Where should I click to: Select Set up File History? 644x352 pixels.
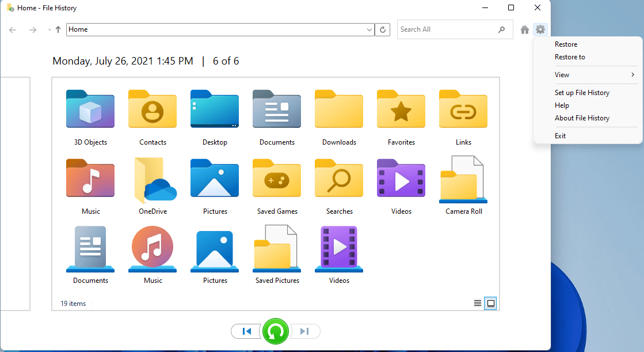[x=582, y=93]
